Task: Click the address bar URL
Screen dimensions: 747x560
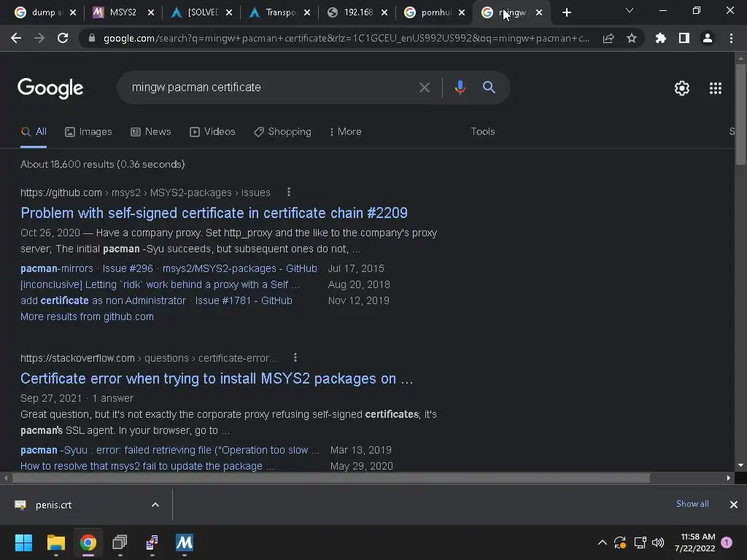Action: coord(347,38)
